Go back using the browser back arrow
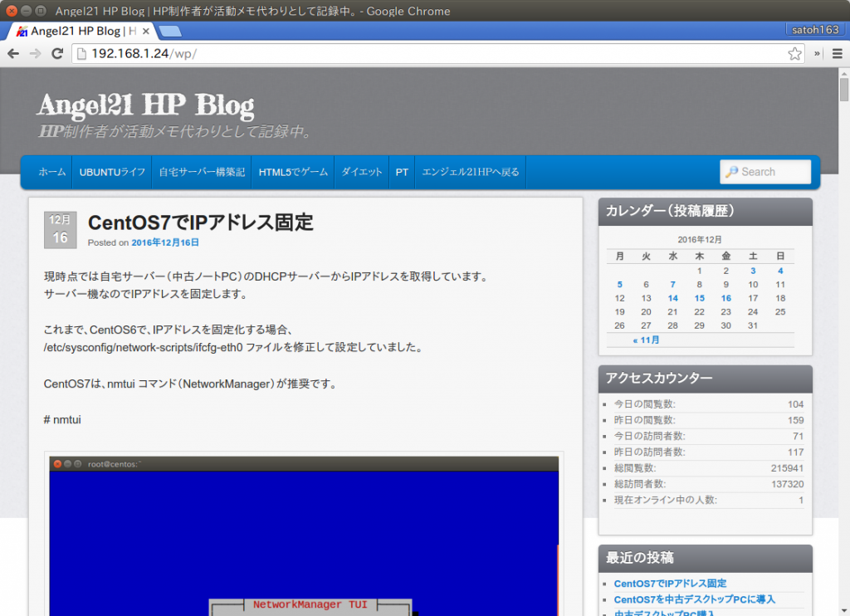This screenshot has width=850, height=616. tap(13, 54)
